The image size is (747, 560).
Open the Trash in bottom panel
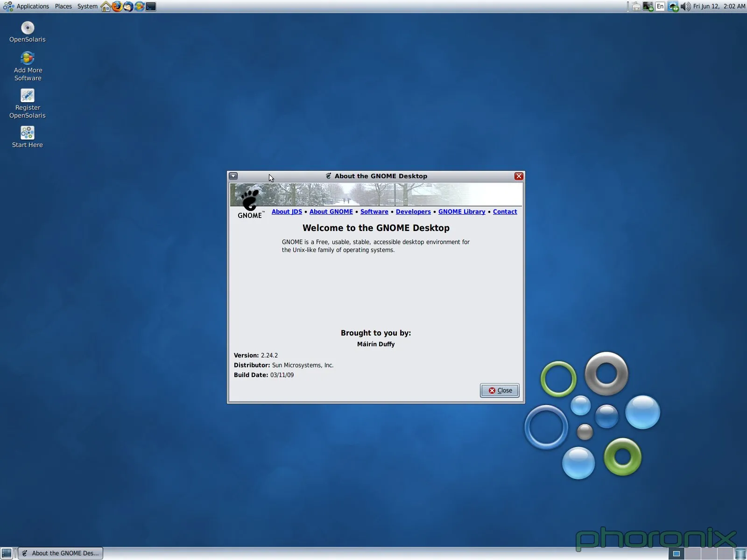pyautogui.click(x=740, y=553)
